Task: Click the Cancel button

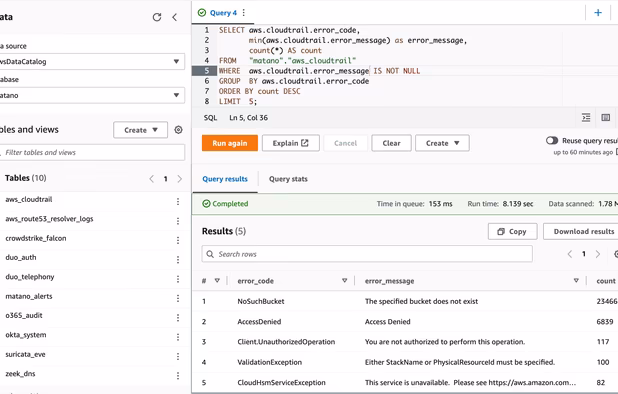Action: tap(345, 143)
